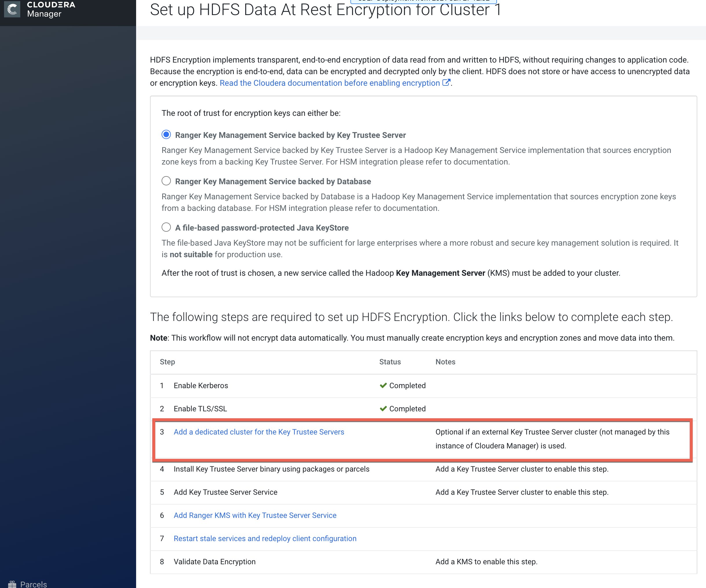Click the external link icon after documentation link
This screenshot has width=706, height=588.
point(446,82)
